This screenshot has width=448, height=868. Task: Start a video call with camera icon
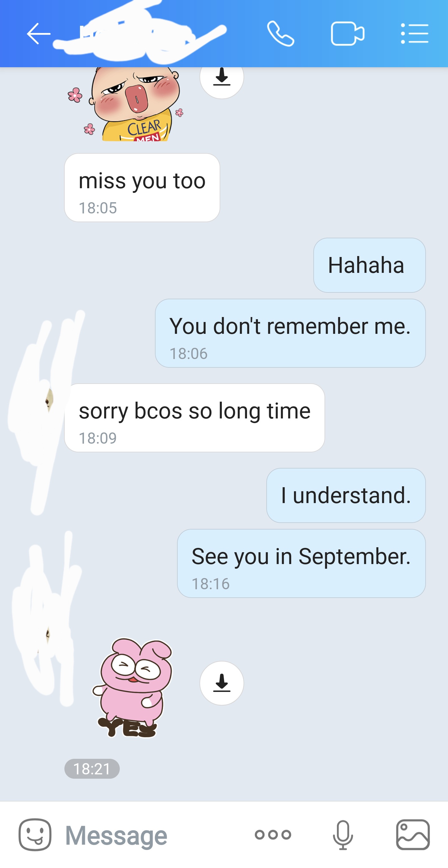click(347, 34)
